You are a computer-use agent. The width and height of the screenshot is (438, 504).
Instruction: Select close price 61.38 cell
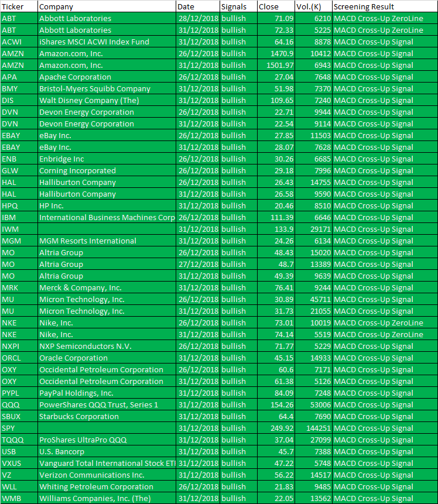(276, 381)
